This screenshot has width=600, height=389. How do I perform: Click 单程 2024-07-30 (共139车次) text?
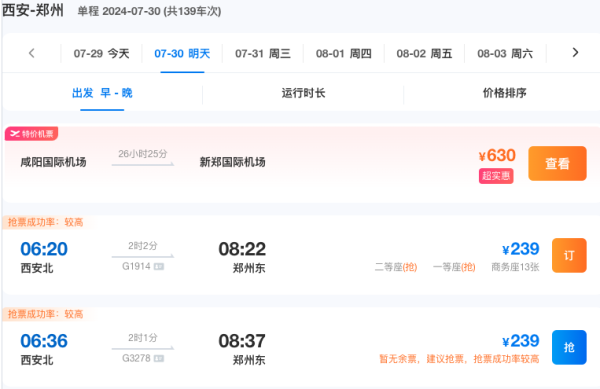[x=149, y=11]
